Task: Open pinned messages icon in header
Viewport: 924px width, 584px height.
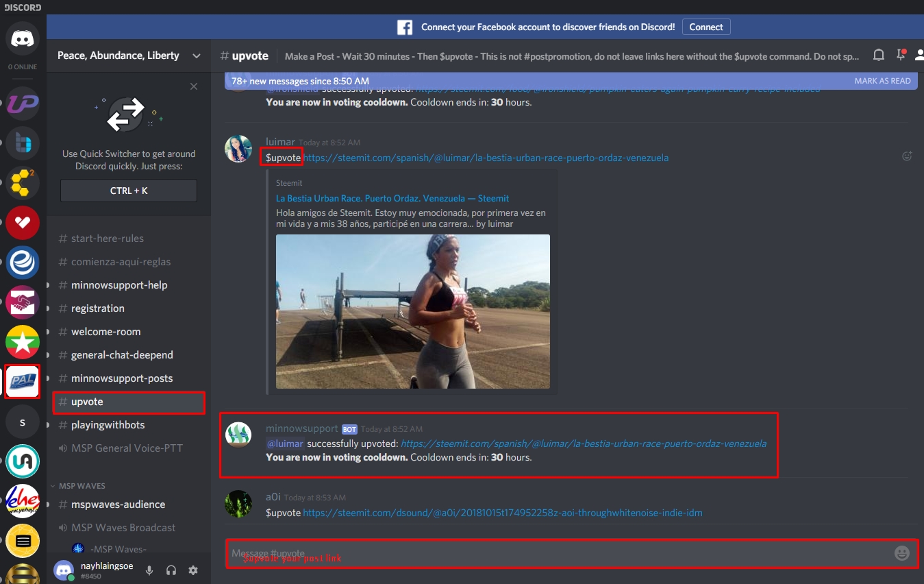Action: (901, 56)
